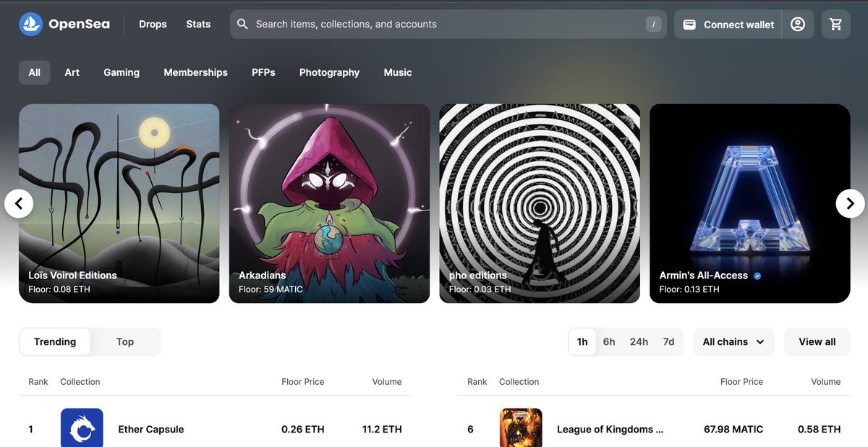Click Floor: 0.08 ETH on Loïs Voirol card
868x447 pixels.
click(59, 289)
